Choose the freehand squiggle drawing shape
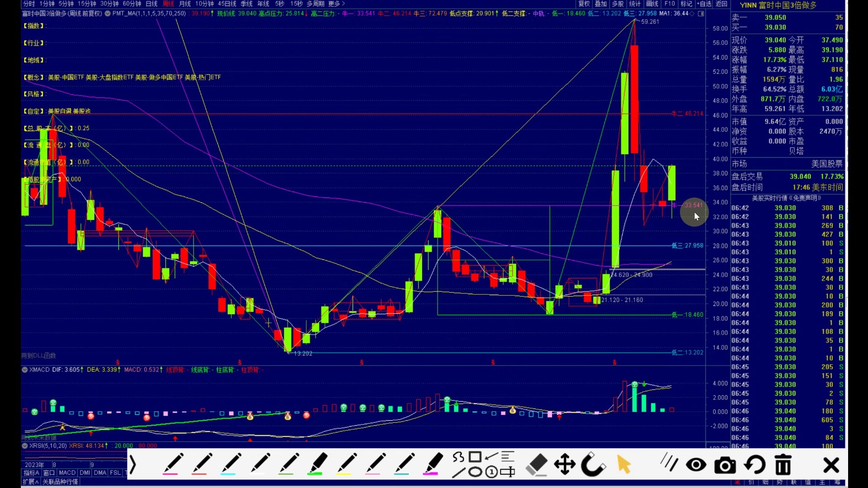The width and height of the screenshot is (868, 488). [x=458, y=457]
